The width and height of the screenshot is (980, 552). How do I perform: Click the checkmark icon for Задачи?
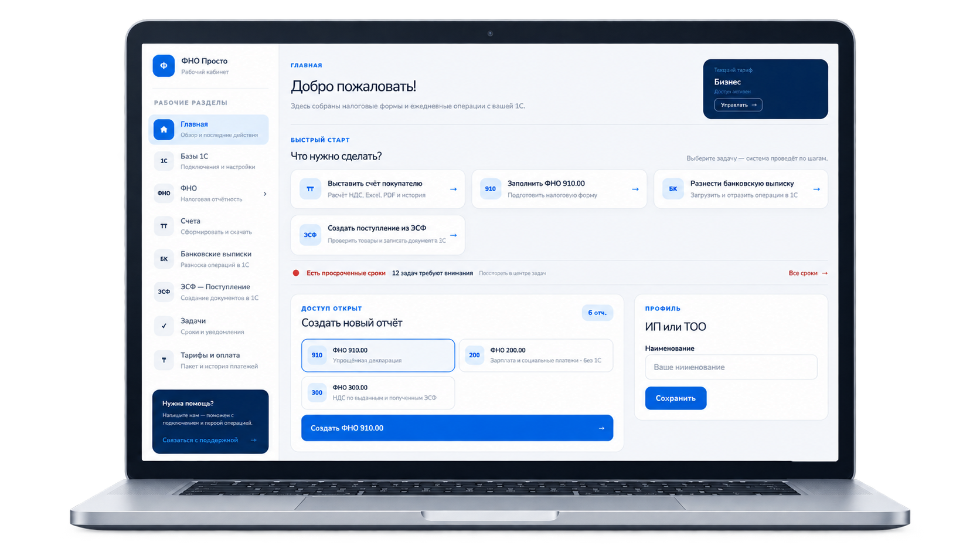(x=164, y=326)
